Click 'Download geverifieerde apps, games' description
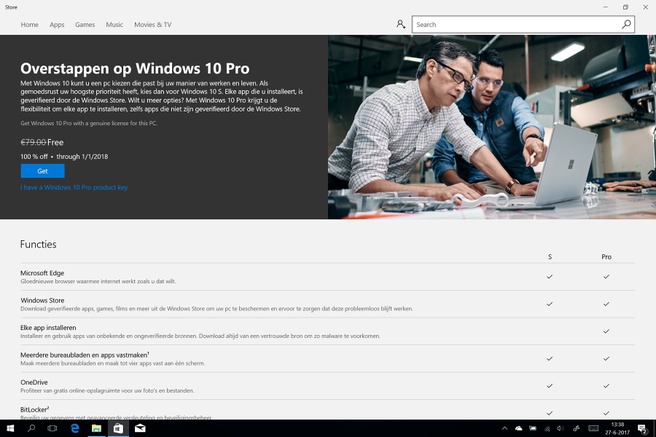 (216, 309)
